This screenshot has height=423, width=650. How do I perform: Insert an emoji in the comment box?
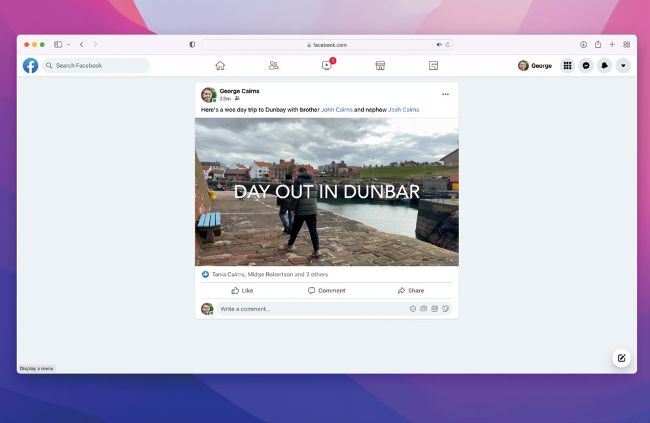pos(413,309)
